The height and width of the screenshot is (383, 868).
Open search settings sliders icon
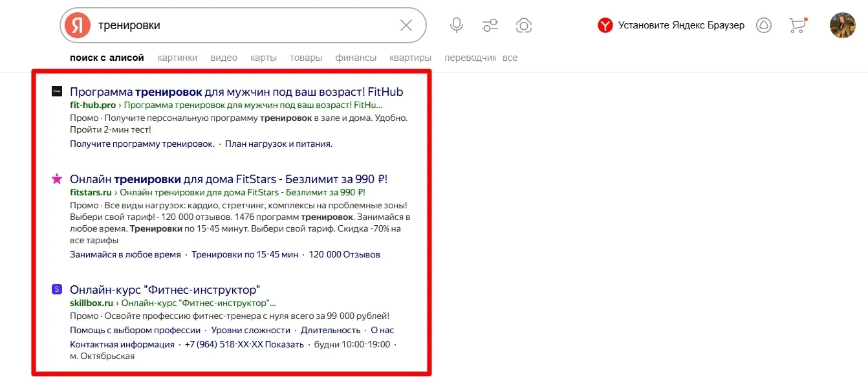point(490,25)
